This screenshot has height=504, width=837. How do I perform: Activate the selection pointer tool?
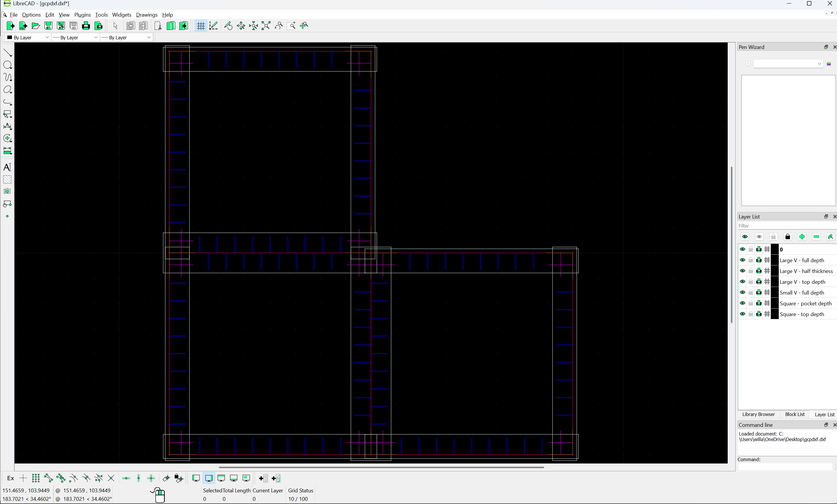pos(115,26)
